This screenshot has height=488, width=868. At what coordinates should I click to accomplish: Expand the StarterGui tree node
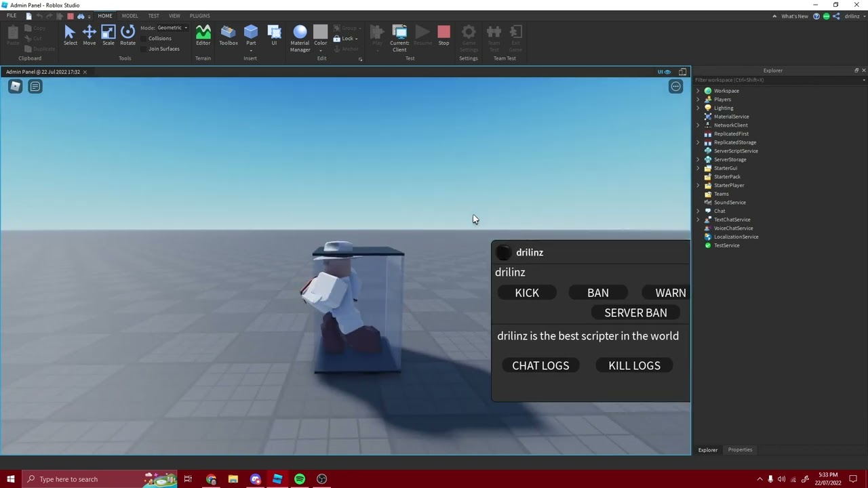[698, 168]
